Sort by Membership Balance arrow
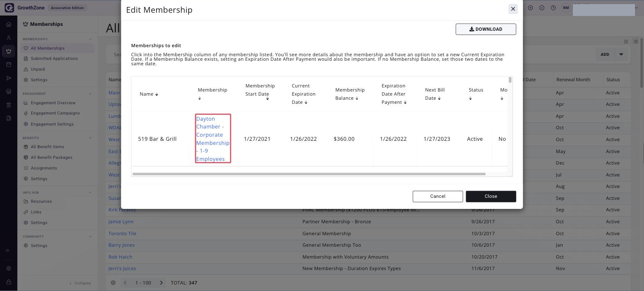The height and width of the screenshot is (291, 644). 357,99
